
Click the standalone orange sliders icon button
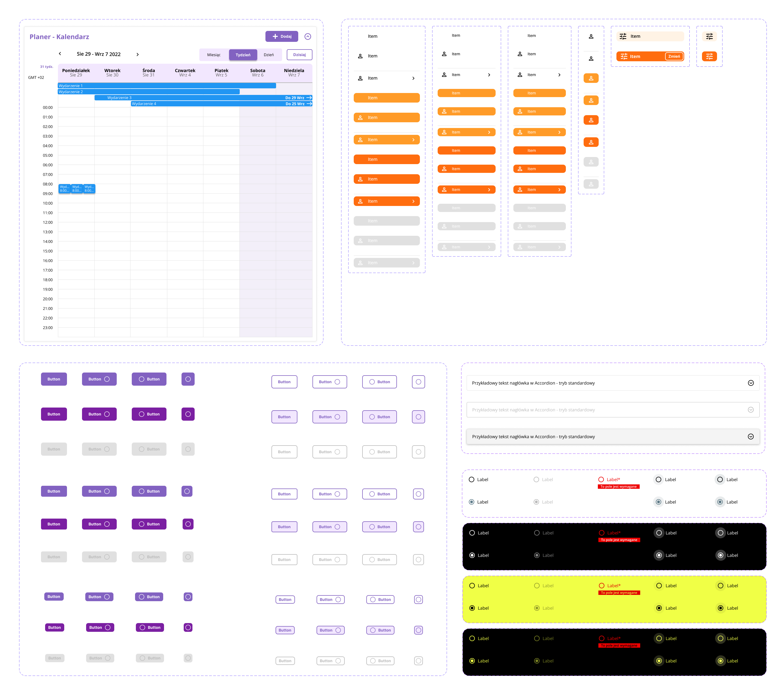point(710,56)
